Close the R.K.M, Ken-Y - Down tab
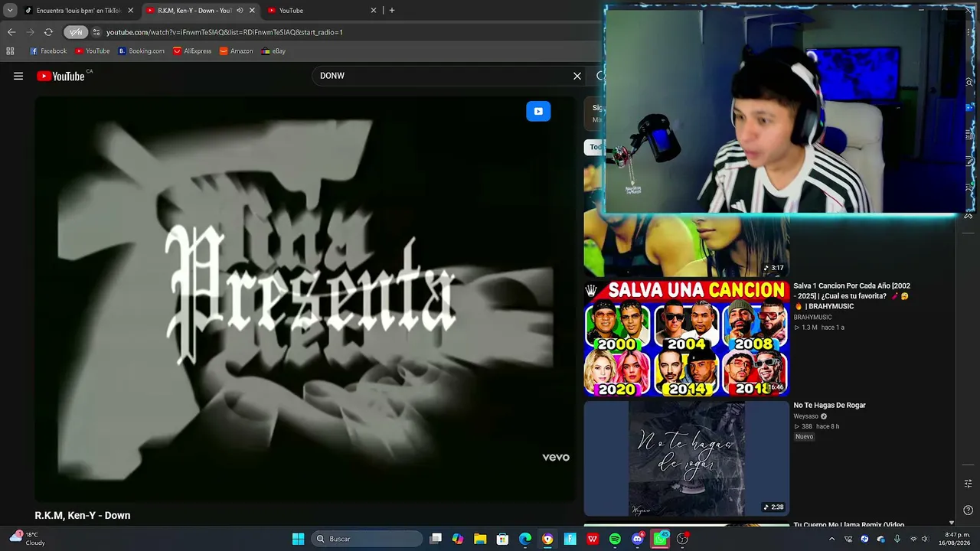Viewport: 980px width, 551px height. pos(252,11)
